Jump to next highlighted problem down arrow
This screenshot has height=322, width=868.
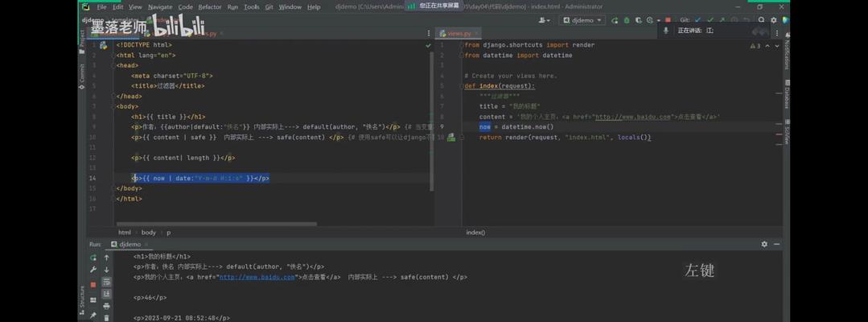click(777, 46)
